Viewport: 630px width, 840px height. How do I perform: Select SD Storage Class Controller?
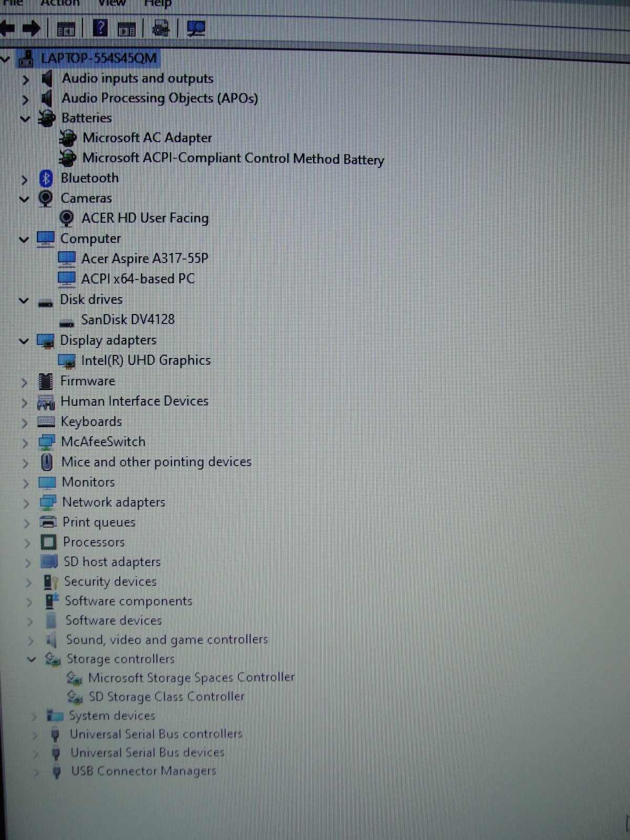(166, 697)
